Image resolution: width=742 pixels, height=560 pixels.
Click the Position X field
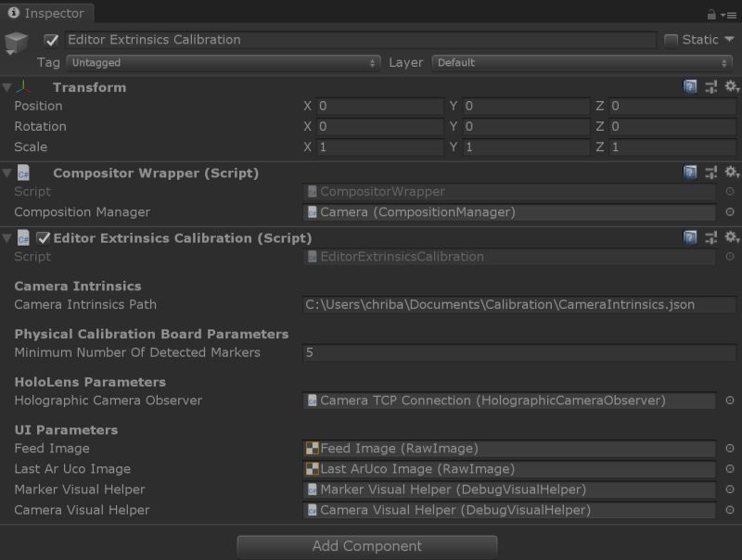point(380,106)
